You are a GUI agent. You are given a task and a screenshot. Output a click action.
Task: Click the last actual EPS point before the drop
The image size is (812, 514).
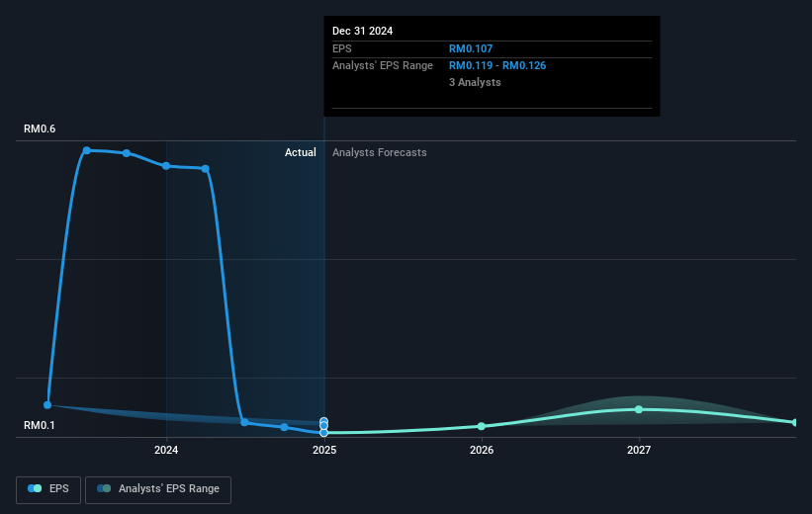point(206,169)
